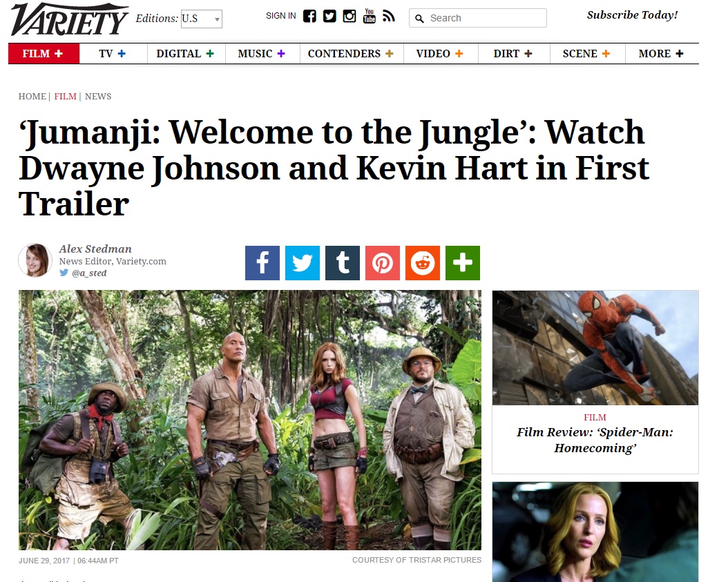
Task: Open more sharing options green plus button
Action: tap(463, 263)
